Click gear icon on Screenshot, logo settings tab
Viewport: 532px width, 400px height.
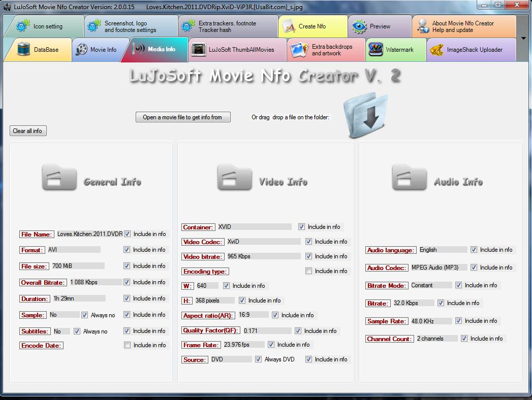pyautogui.click(x=94, y=26)
